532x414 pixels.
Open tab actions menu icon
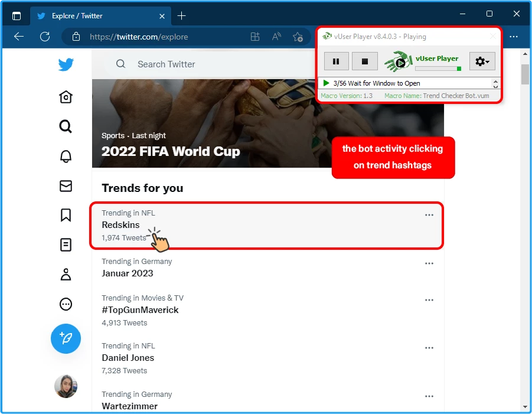point(17,16)
